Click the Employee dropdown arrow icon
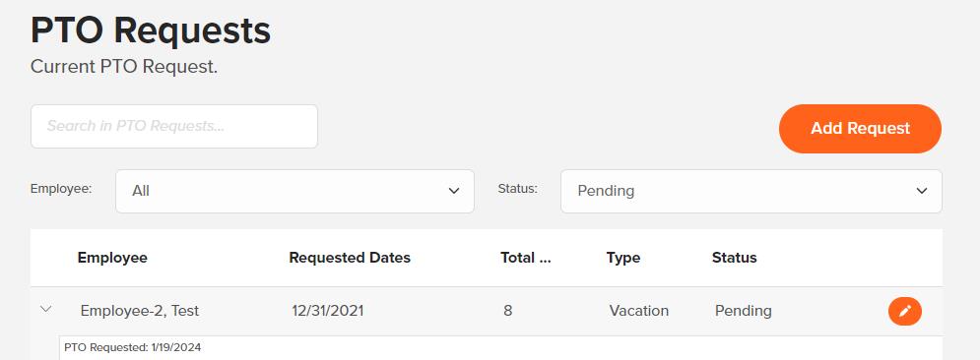The height and width of the screenshot is (360, 980). (454, 191)
